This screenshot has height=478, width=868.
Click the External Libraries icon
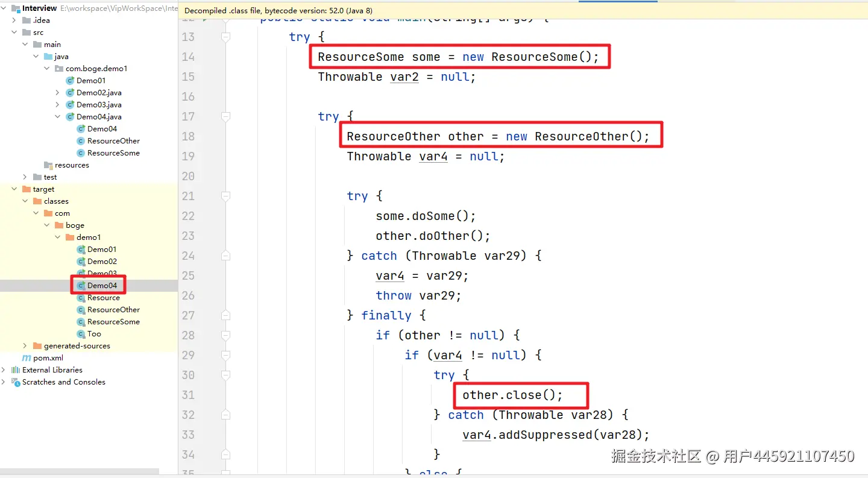[16, 370]
